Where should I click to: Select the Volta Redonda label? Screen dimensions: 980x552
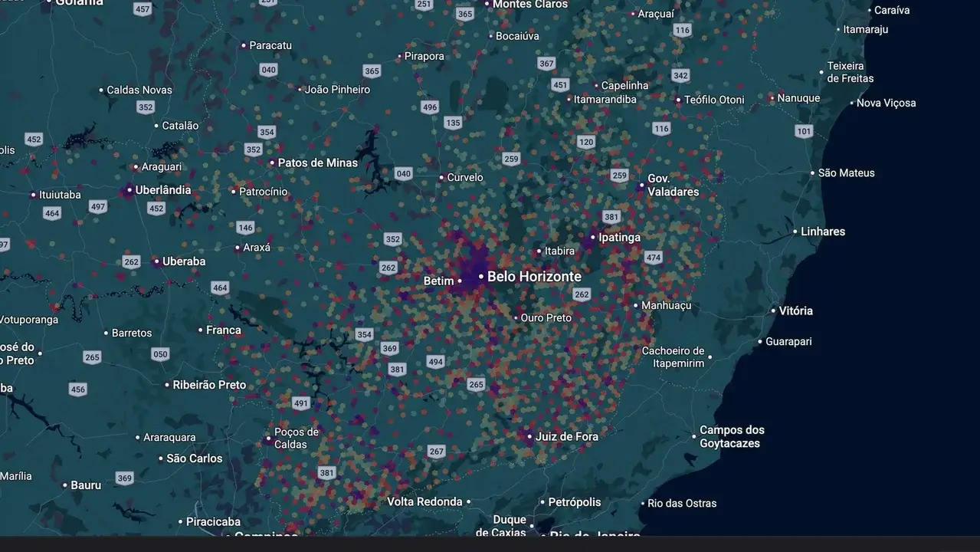click(x=424, y=502)
